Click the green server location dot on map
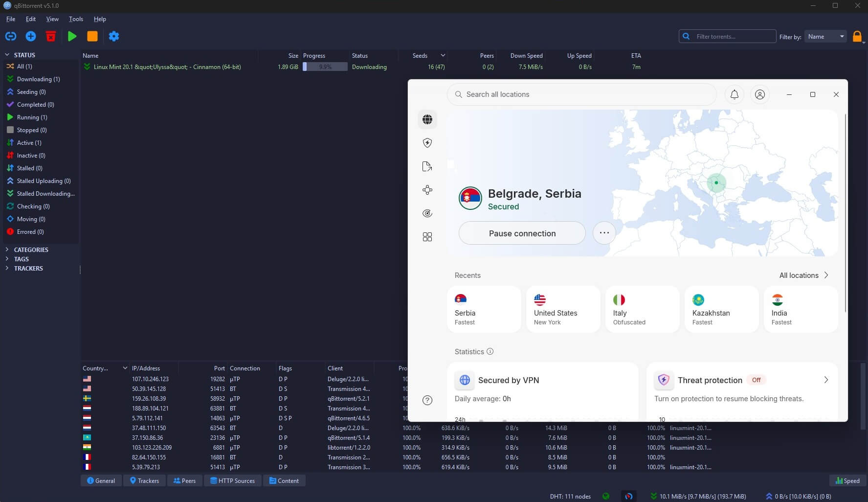 pyautogui.click(x=716, y=183)
